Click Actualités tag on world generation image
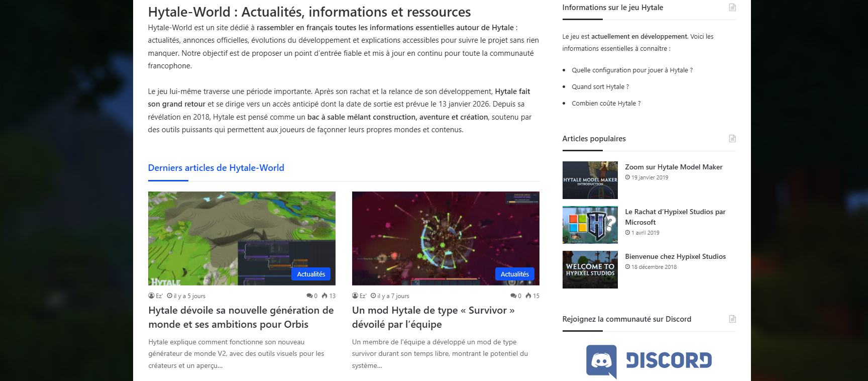This screenshot has height=381, width=868. 310,274
